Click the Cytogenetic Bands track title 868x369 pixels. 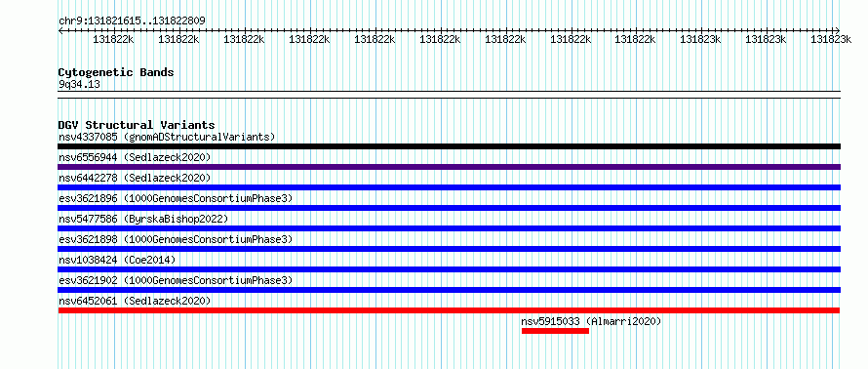coord(116,72)
